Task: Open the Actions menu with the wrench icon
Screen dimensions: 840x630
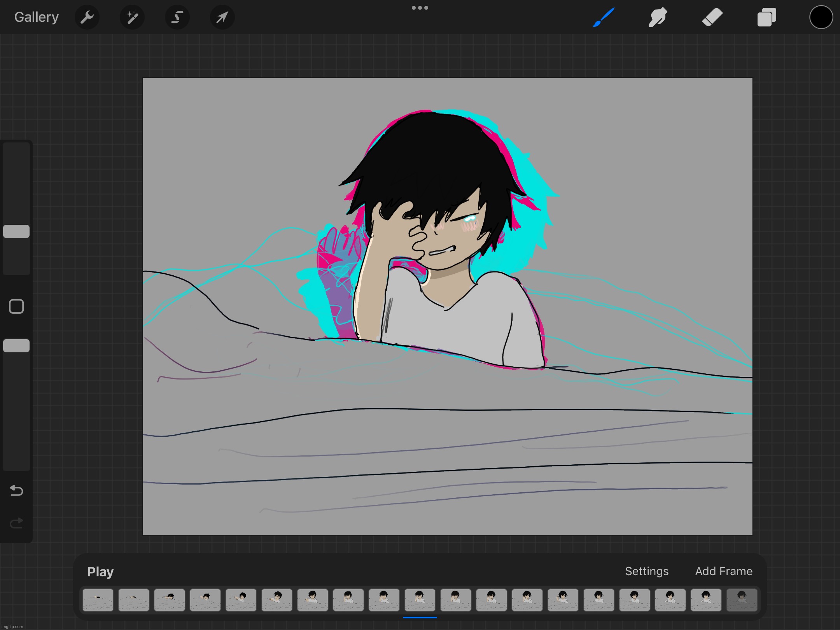Action: [87, 17]
